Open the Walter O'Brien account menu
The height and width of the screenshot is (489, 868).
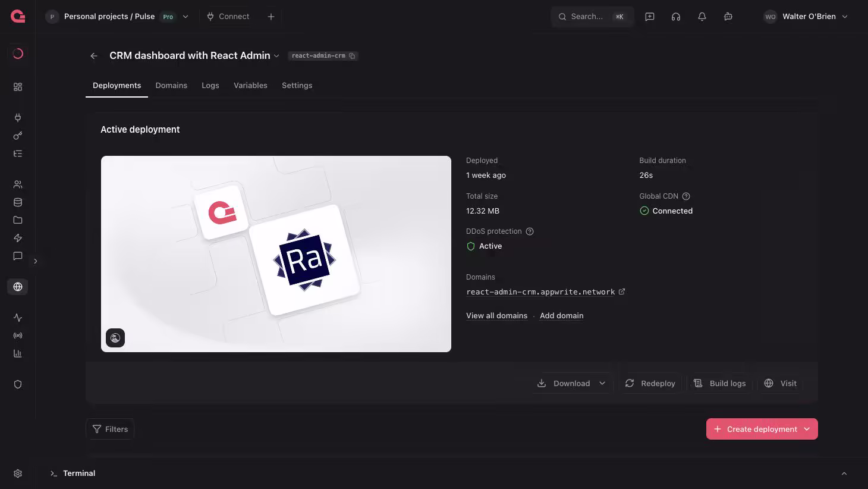coord(806,17)
